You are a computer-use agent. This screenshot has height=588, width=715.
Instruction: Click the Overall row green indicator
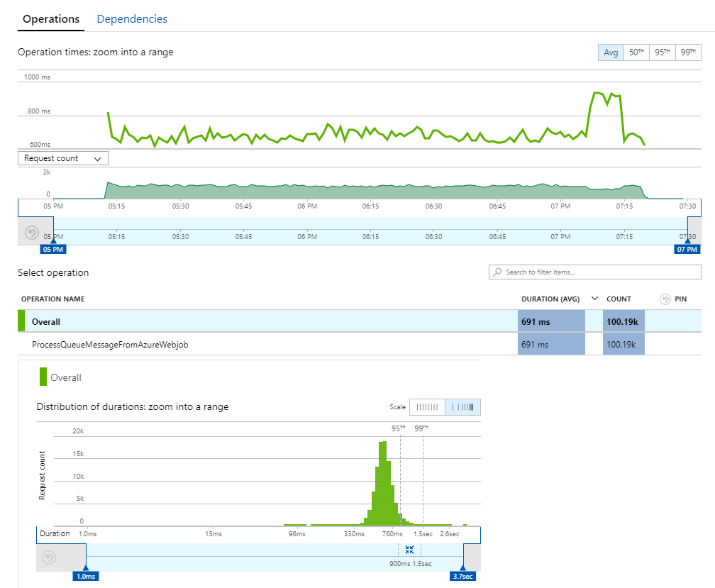21,321
